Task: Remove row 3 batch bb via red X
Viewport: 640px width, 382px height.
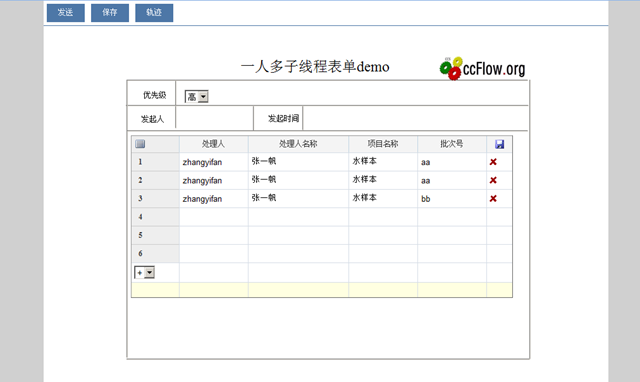Action: [x=493, y=198]
